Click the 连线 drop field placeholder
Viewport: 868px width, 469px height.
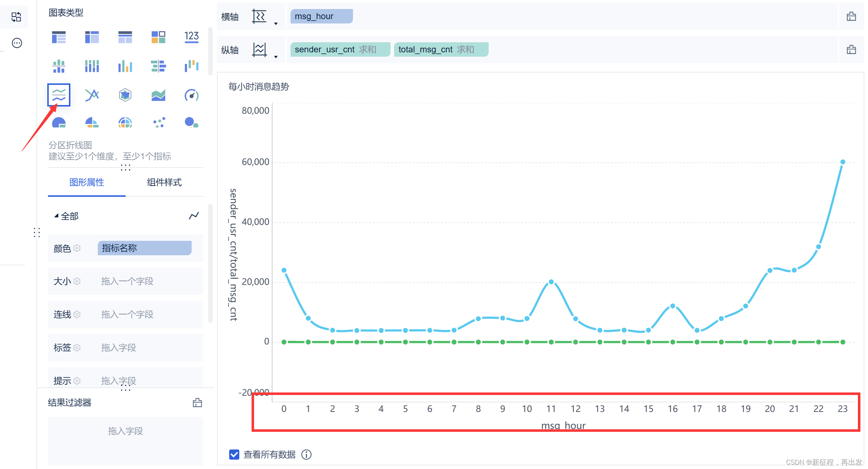[127, 314]
